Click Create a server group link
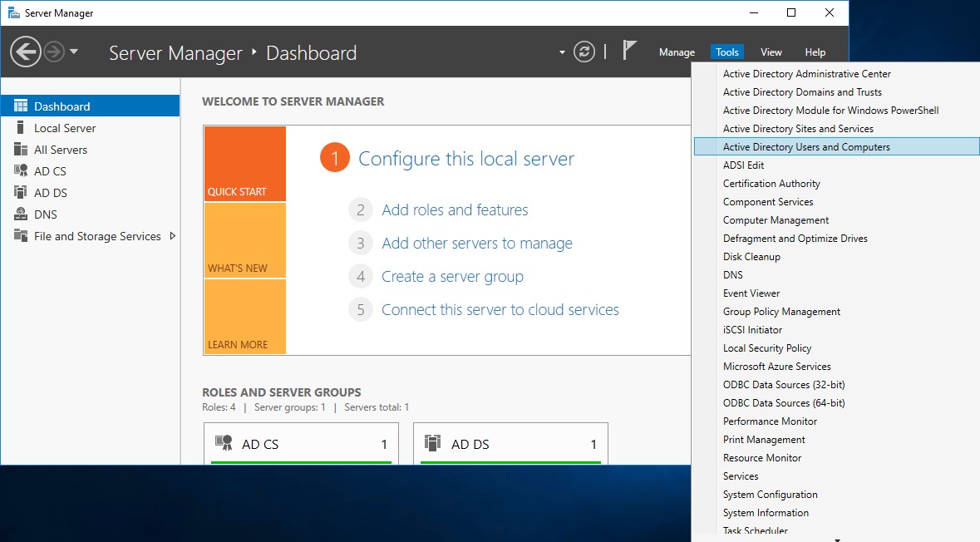Image resolution: width=980 pixels, height=542 pixels. [x=452, y=276]
